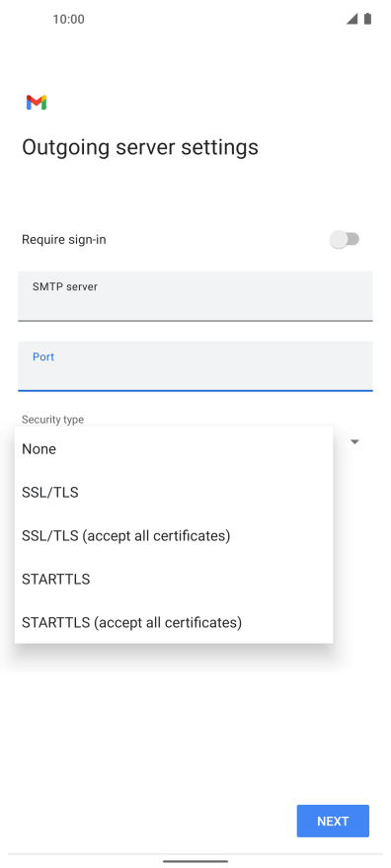Viewport: 391px width, 868px height.
Task: Select SSL/TLS (accept all certificates)
Action: coord(174,536)
